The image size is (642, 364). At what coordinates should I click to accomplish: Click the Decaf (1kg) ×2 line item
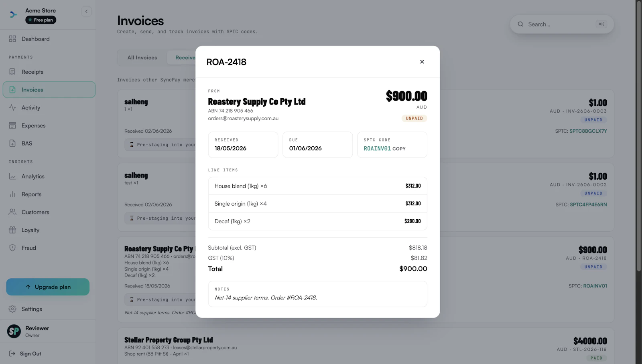317,221
